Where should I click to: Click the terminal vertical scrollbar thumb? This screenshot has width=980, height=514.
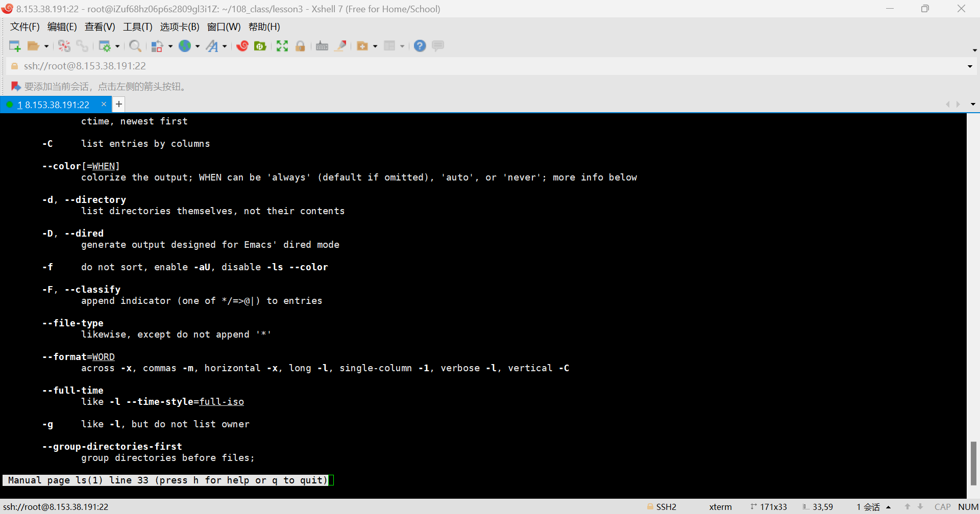pos(973,464)
